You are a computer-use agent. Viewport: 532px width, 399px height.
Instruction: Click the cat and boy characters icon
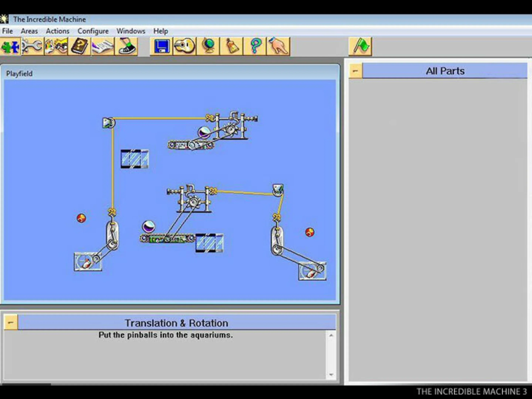tap(56, 46)
